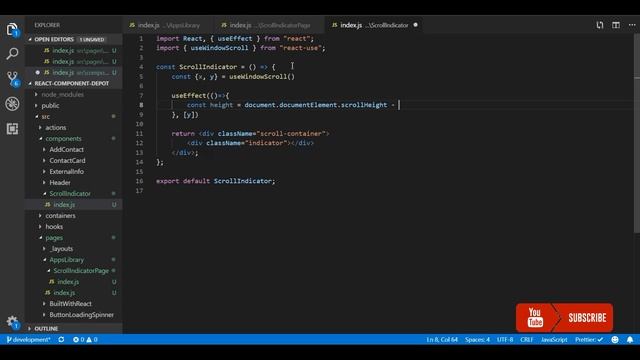Viewport: 640px width, 360px height.
Task: Collapse the src folder
Action: point(73,116)
